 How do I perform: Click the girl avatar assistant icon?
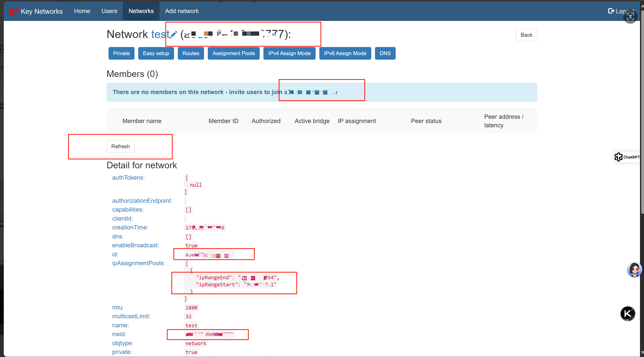[634, 269]
